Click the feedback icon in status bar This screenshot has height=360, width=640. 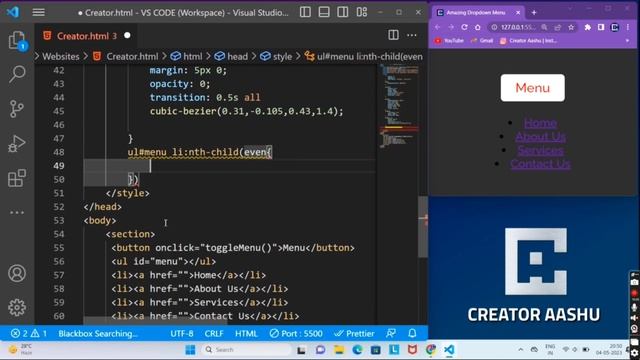pos(391,333)
